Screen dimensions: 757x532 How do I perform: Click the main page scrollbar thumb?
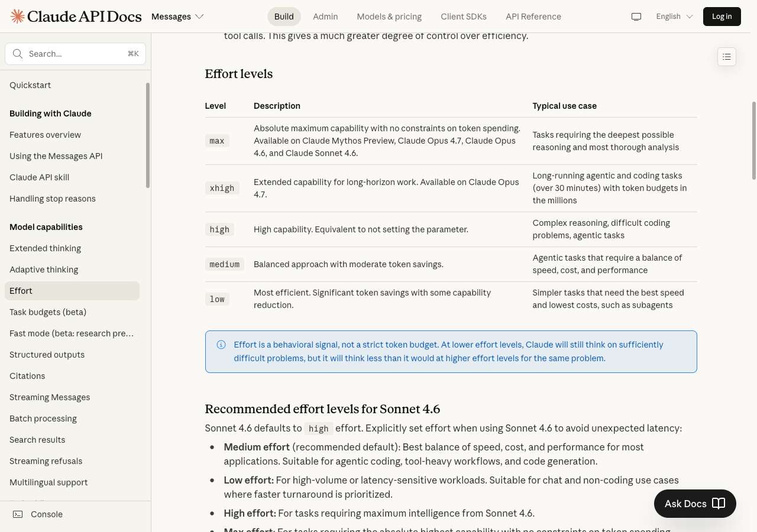click(754, 141)
